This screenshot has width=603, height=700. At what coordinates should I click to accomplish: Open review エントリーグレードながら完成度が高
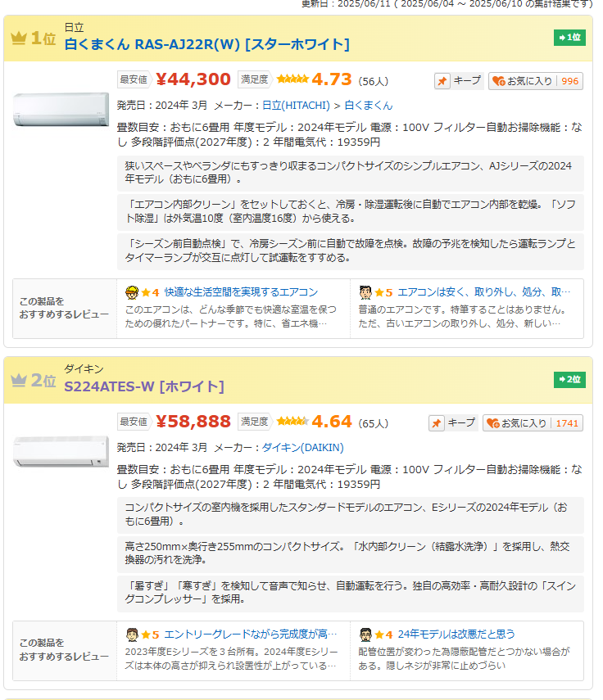tap(251, 634)
